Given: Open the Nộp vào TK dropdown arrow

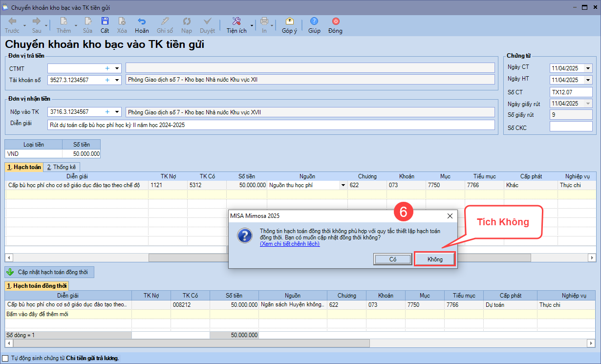Looking at the screenshot, I should coord(117,112).
